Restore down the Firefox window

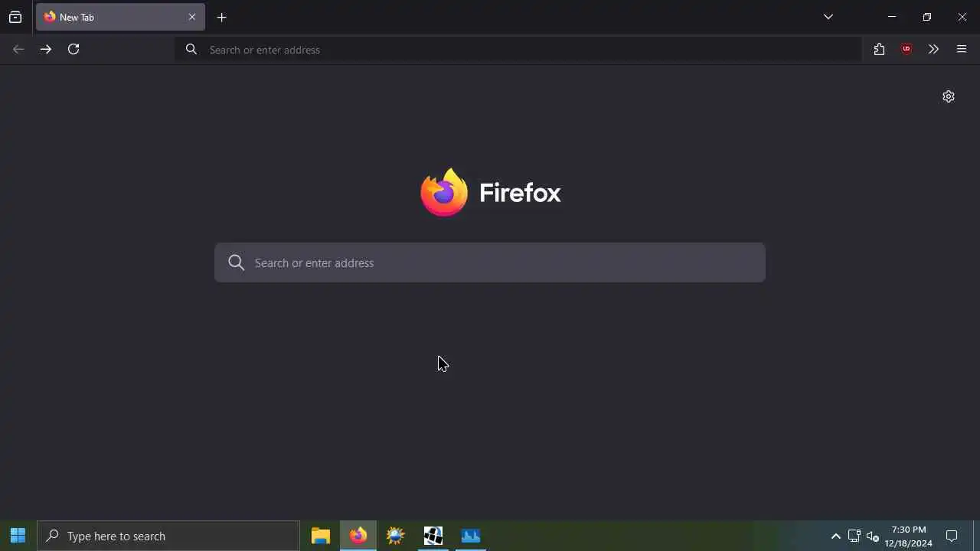point(927,17)
